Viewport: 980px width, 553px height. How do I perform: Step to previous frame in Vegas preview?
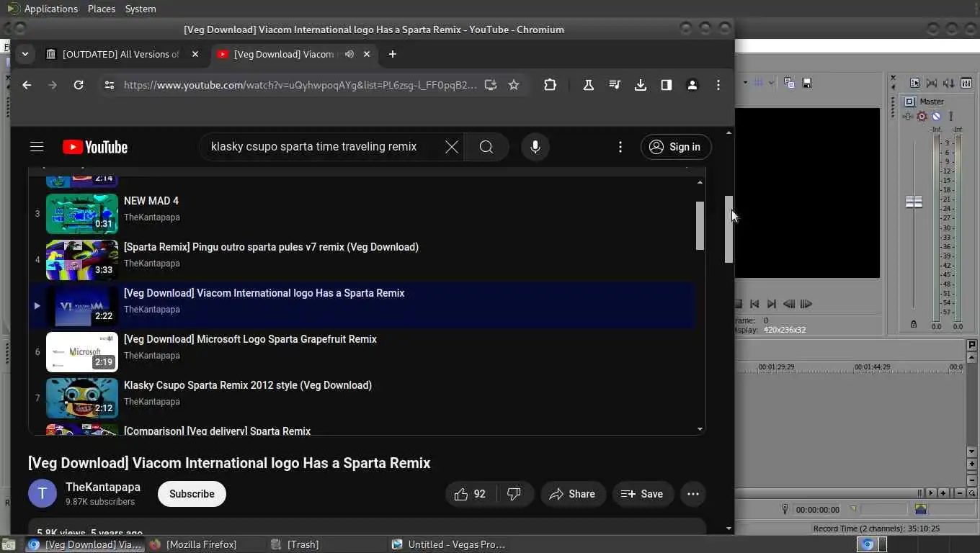pos(789,304)
